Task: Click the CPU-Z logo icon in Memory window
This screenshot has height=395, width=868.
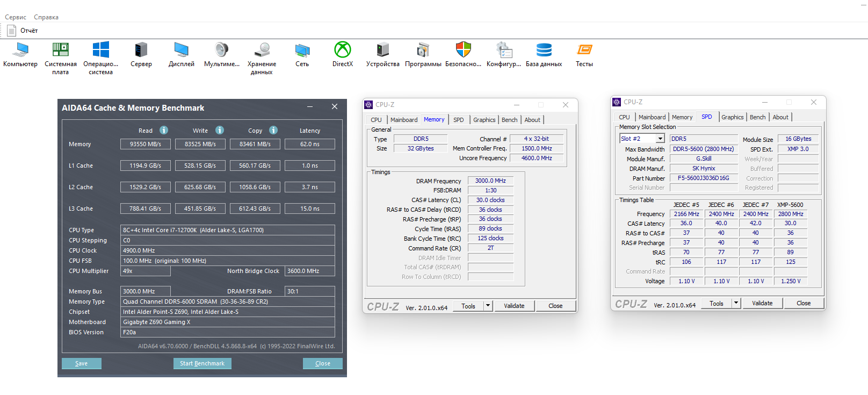Action: (368, 105)
